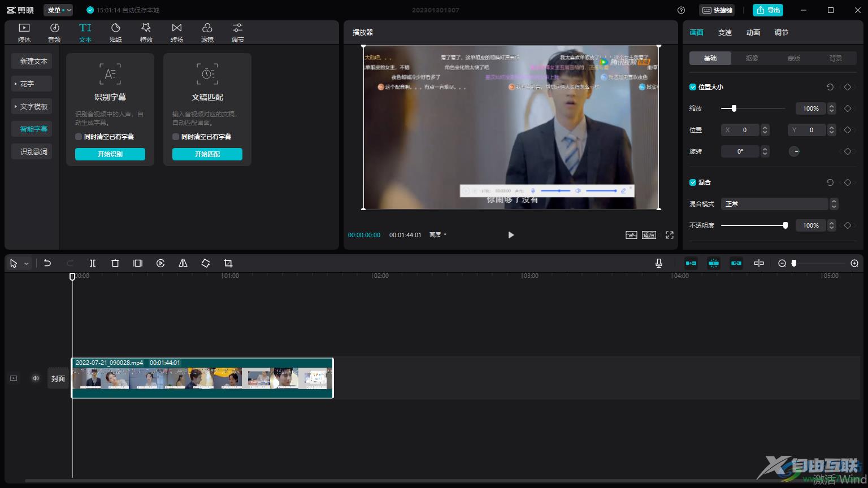Mute the video track speaker icon
868x488 pixels.
(36, 378)
